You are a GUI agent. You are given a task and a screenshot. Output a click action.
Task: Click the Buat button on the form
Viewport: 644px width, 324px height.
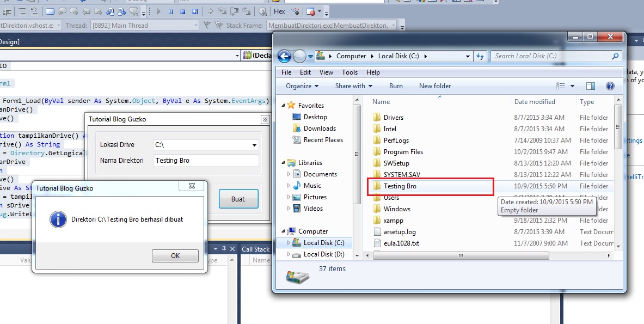tap(238, 199)
